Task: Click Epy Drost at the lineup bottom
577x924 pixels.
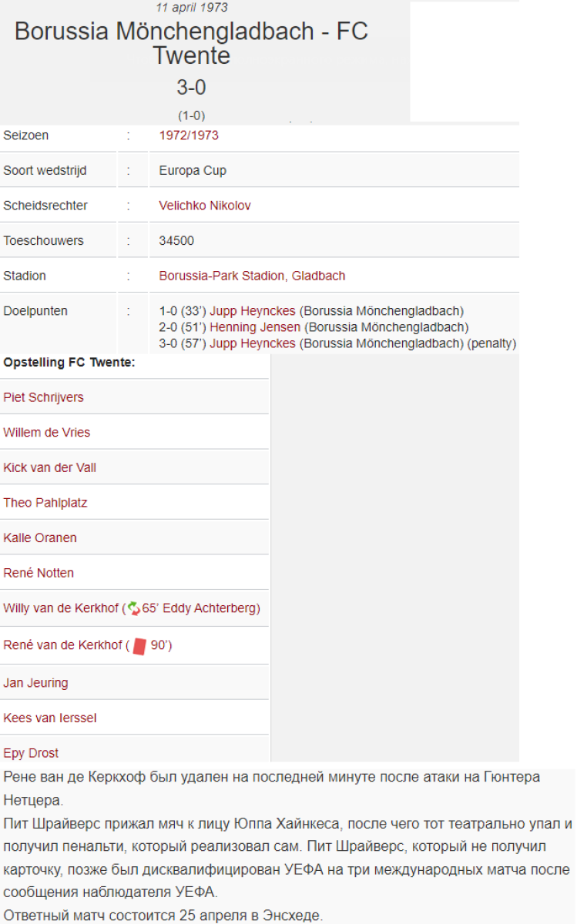Action: coord(31,753)
